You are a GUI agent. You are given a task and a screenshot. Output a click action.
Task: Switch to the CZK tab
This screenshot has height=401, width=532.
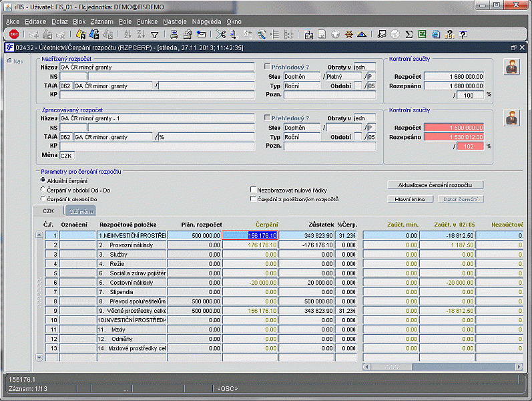click(x=48, y=211)
